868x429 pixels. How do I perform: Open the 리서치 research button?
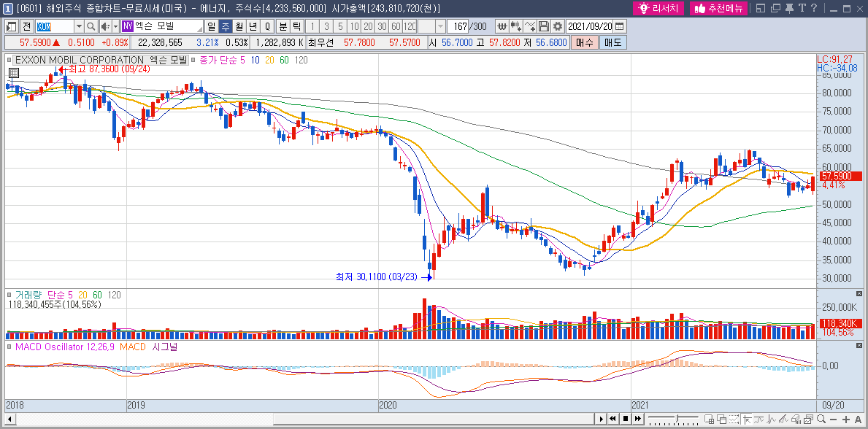point(658,8)
